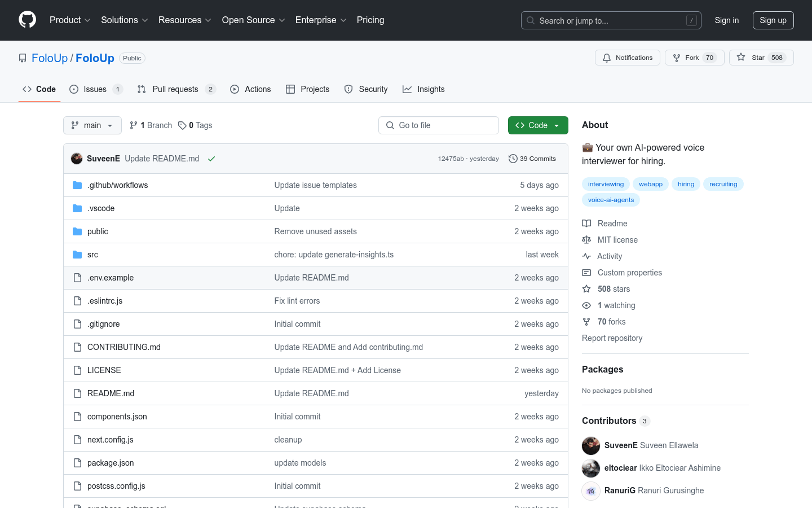Open Custom properties link

(x=622, y=273)
